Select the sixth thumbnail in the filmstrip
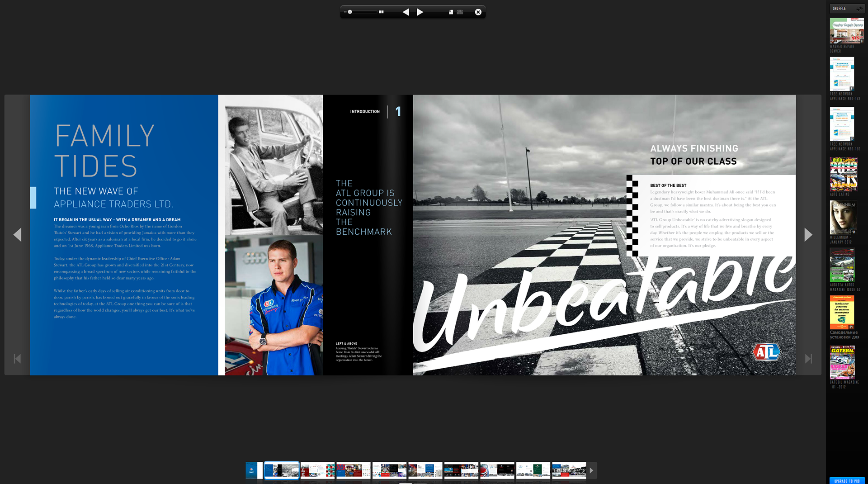This screenshot has width=868, height=484. (425, 470)
